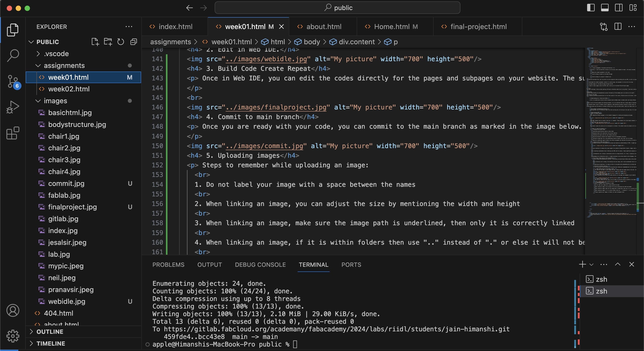This screenshot has width=644, height=351.
Task: Open 404.html in the Explorer
Action: point(83,313)
